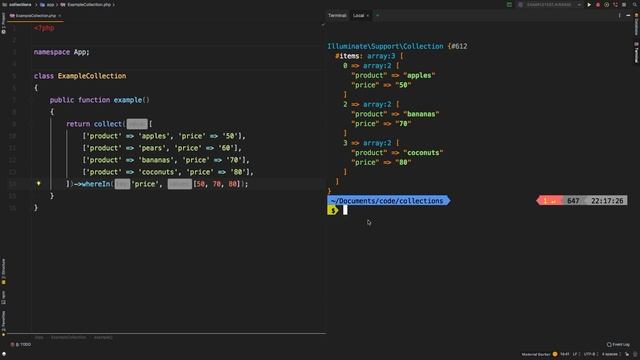This screenshot has width=640, height=360.
Task: Change the LF line separator setting
Action: click(575, 354)
